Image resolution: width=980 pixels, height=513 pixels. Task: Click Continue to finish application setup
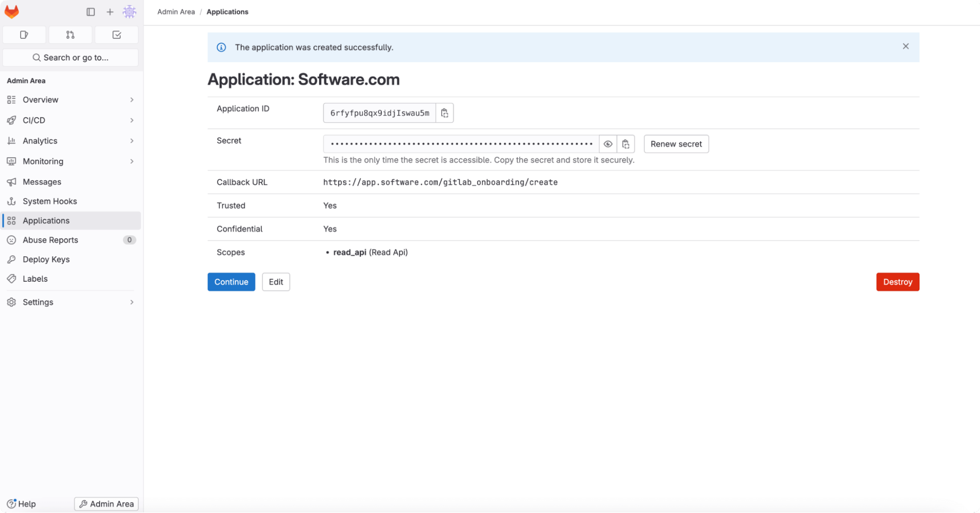231,282
